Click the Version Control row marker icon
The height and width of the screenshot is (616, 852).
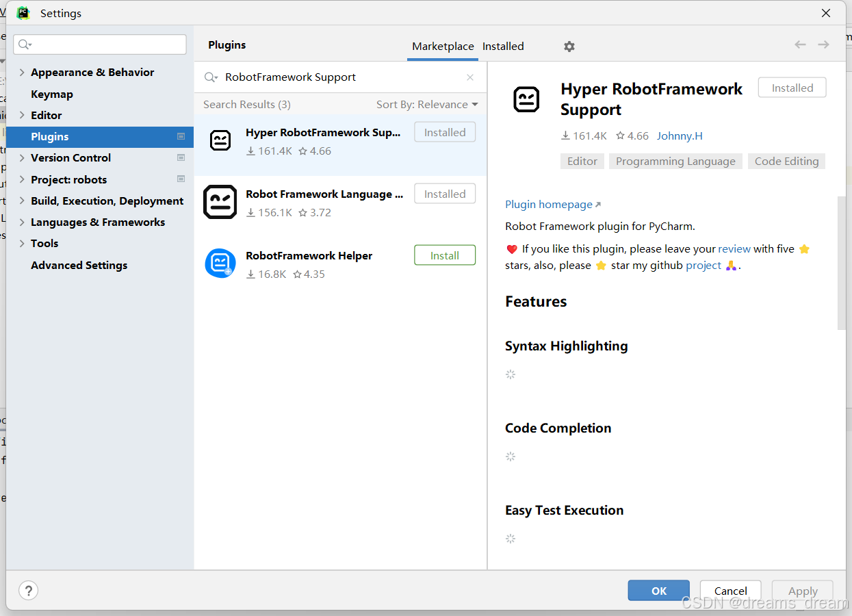181,157
